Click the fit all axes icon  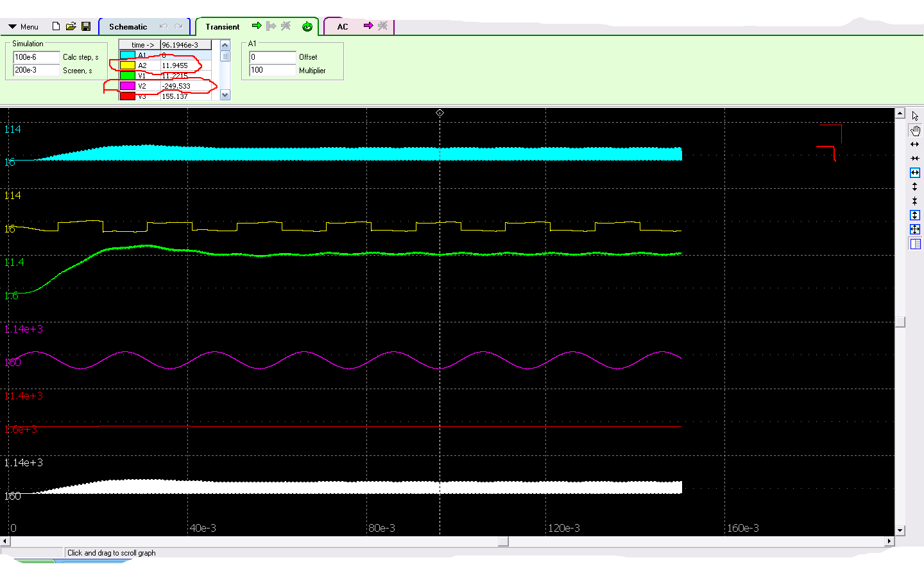(915, 229)
